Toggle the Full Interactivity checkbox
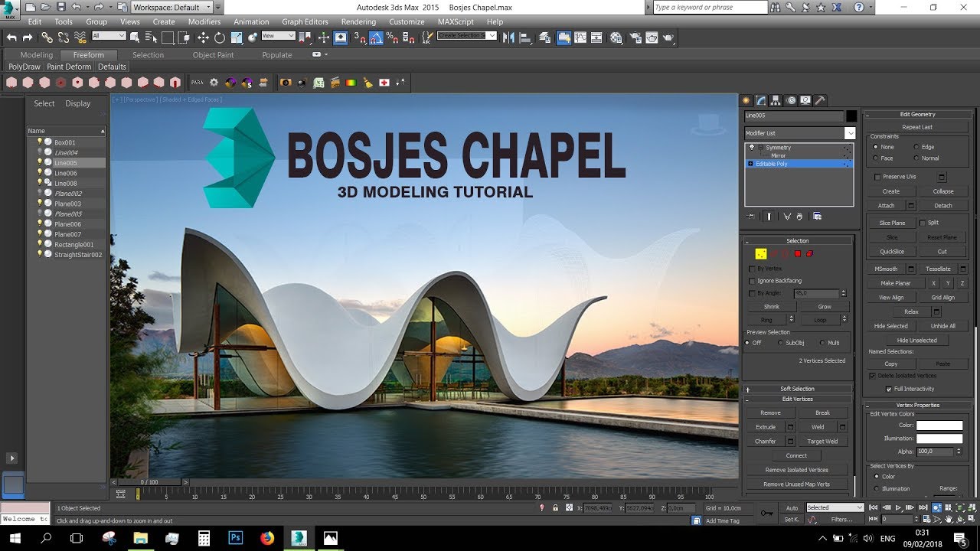 (888, 389)
